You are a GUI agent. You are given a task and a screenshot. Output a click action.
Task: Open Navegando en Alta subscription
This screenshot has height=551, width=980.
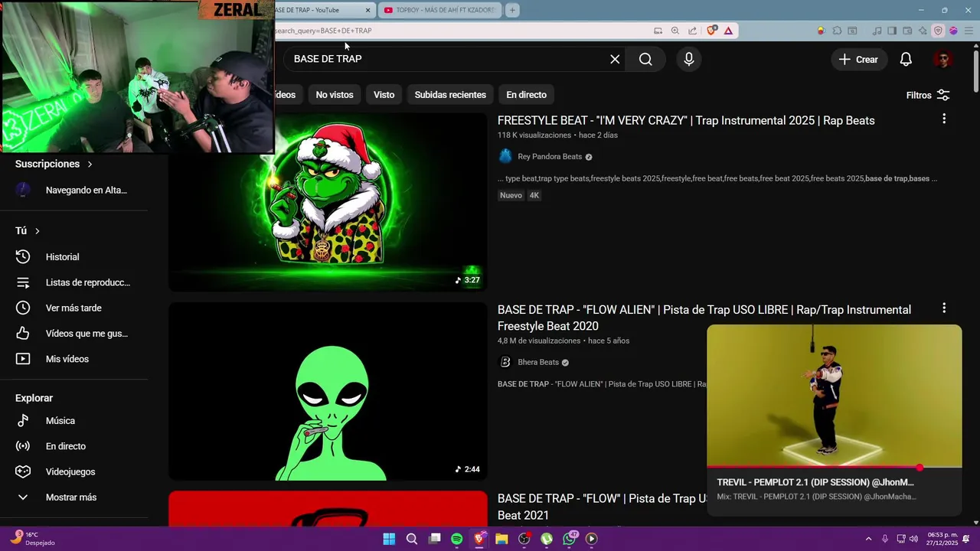pyautogui.click(x=74, y=190)
